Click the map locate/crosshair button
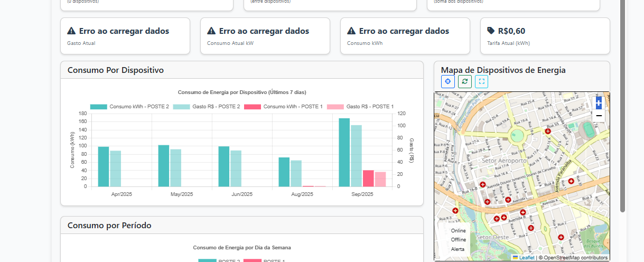Image resolution: width=644 pixels, height=262 pixels. coord(447,81)
